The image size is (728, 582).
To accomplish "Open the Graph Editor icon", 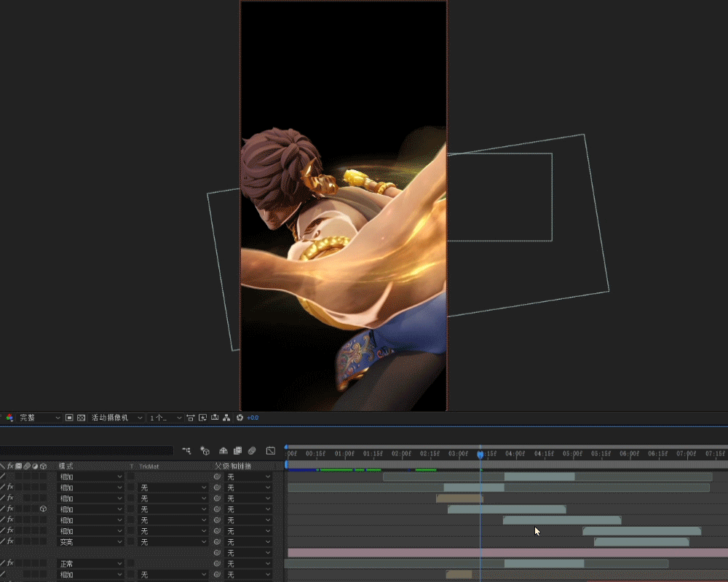I will 271,450.
